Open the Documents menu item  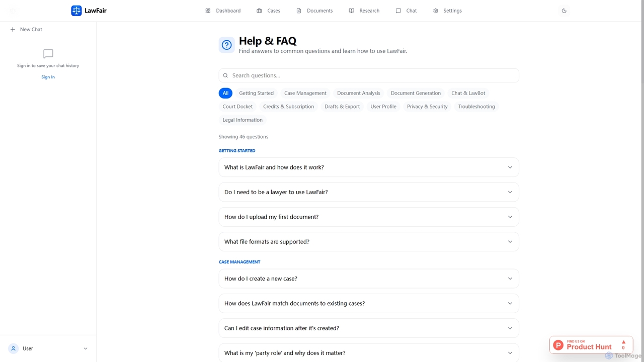[314, 11]
